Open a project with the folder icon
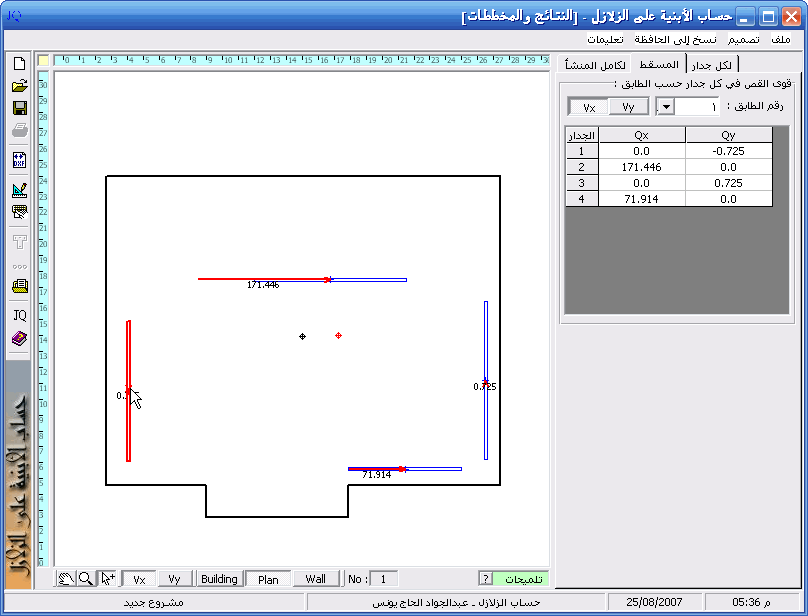 [19, 85]
